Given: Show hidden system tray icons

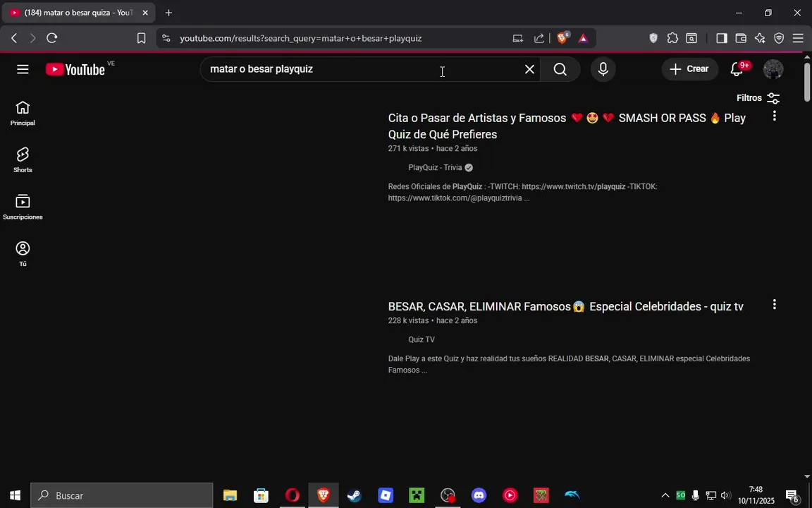Looking at the screenshot, I should [665, 495].
